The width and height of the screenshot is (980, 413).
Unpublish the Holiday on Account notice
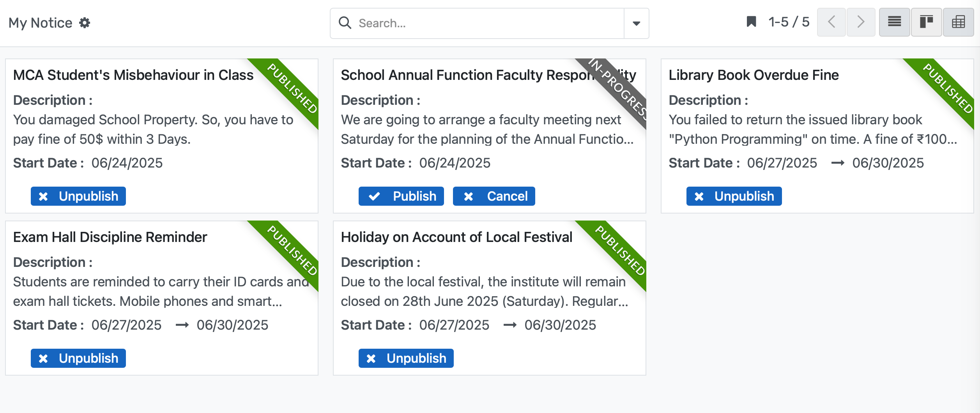tap(406, 358)
